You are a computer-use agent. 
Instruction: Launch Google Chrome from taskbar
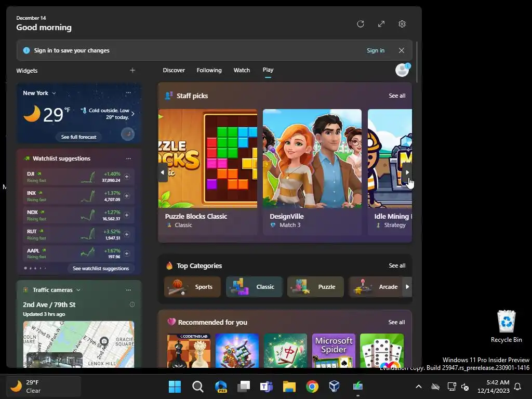pos(312,387)
